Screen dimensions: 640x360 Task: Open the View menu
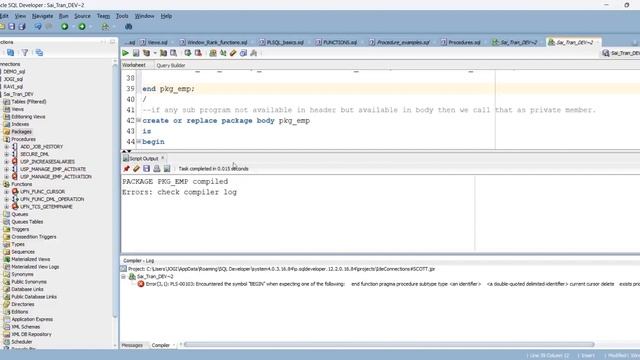point(20,16)
